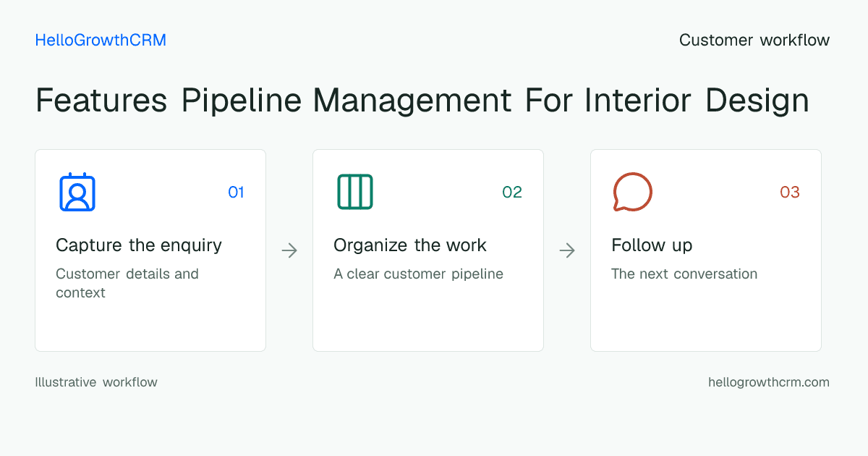
Task: Click the blue '01' step number
Action: click(236, 192)
